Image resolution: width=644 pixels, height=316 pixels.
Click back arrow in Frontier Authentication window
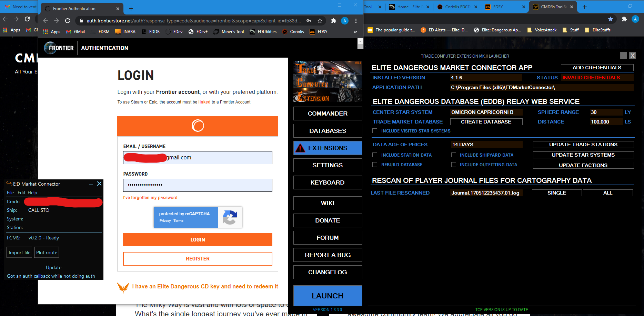[46, 21]
